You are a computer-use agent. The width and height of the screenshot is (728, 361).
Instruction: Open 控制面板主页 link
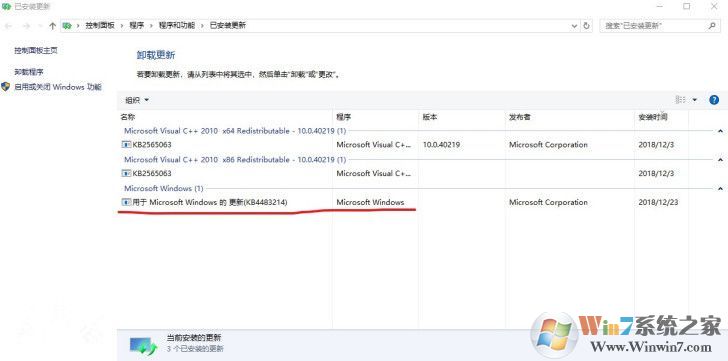(x=36, y=51)
